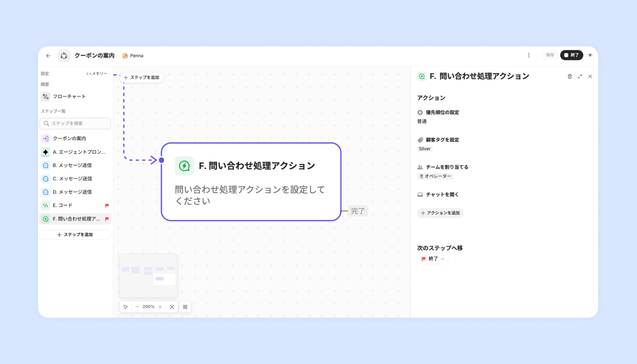637x364 pixels.
Task: Zoom in with the plus button
Action: tap(160, 307)
